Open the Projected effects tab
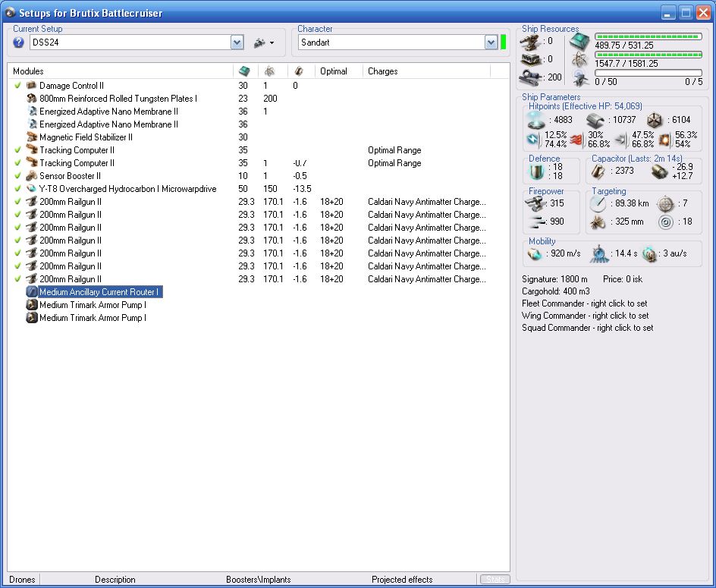716x588 pixels. [x=402, y=580]
